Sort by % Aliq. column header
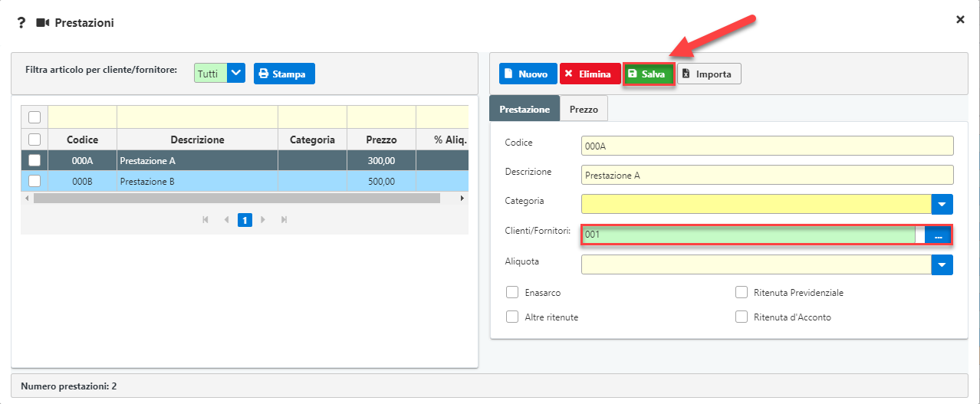The height and width of the screenshot is (404, 980). point(442,140)
